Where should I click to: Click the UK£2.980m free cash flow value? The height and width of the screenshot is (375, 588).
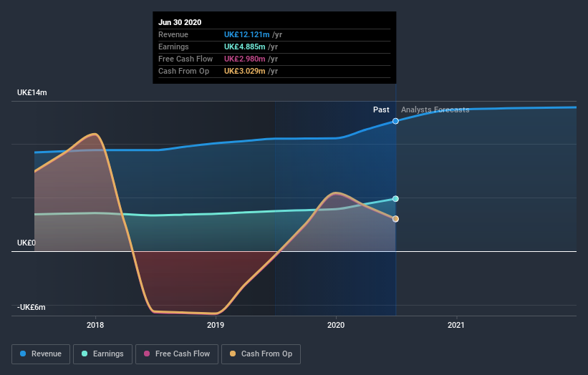coord(244,59)
